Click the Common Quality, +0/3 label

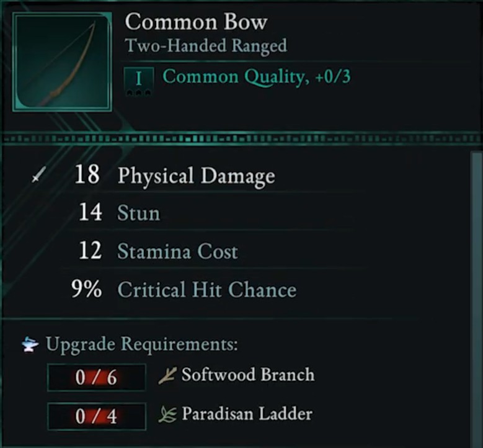click(x=257, y=76)
